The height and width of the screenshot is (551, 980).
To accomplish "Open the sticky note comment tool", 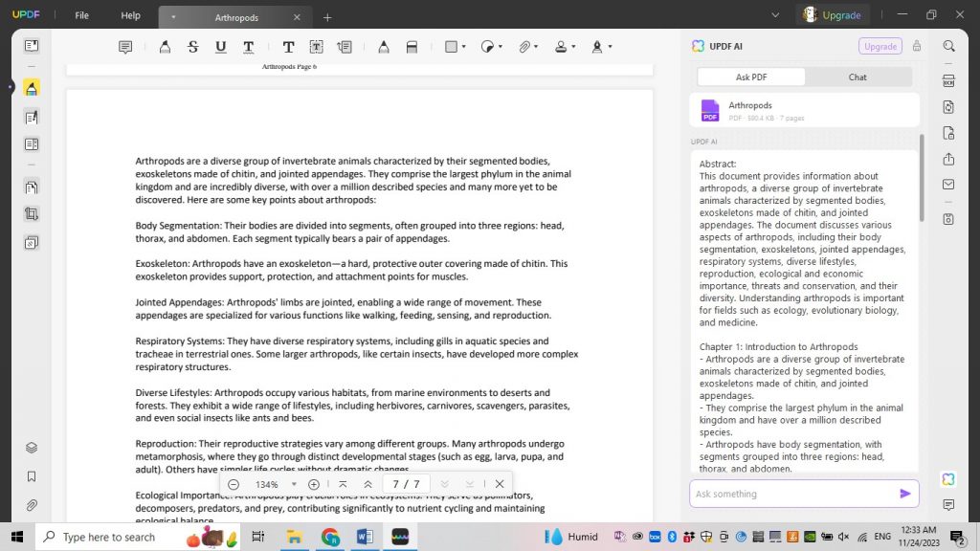I will [x=125, y=46].
